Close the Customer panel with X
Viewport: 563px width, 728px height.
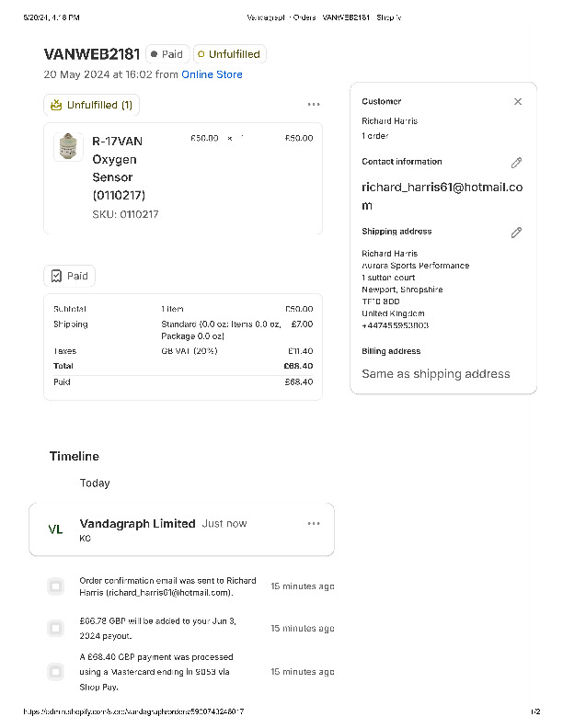[518, 102]
